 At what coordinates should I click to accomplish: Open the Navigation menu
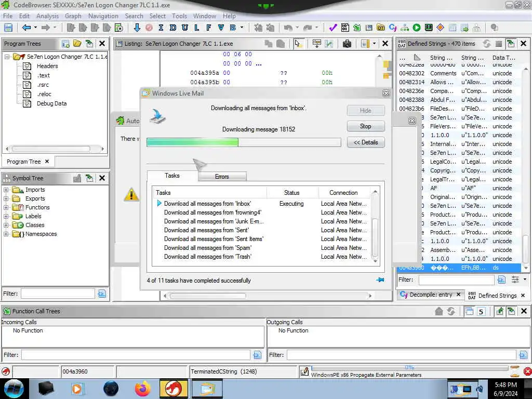103,16
